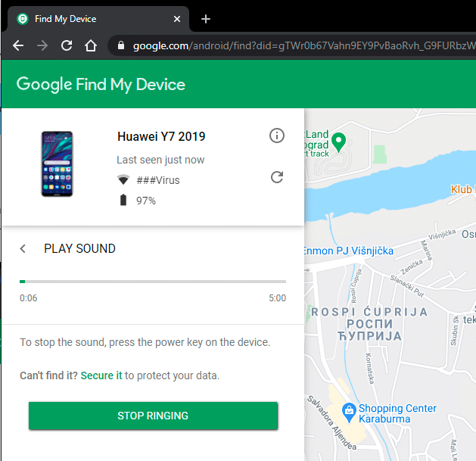Click the 'Kornatska' street label
The height and width of the screenshot is (461, 476).
(370, 369)
